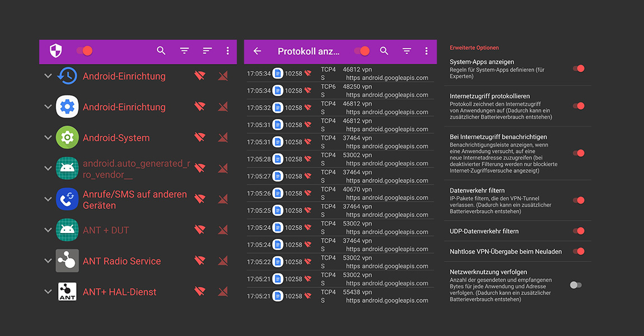Click the Protokoll anz... toolbar title
The height and width of the screenshot is (336, 644).
(309, 52)
